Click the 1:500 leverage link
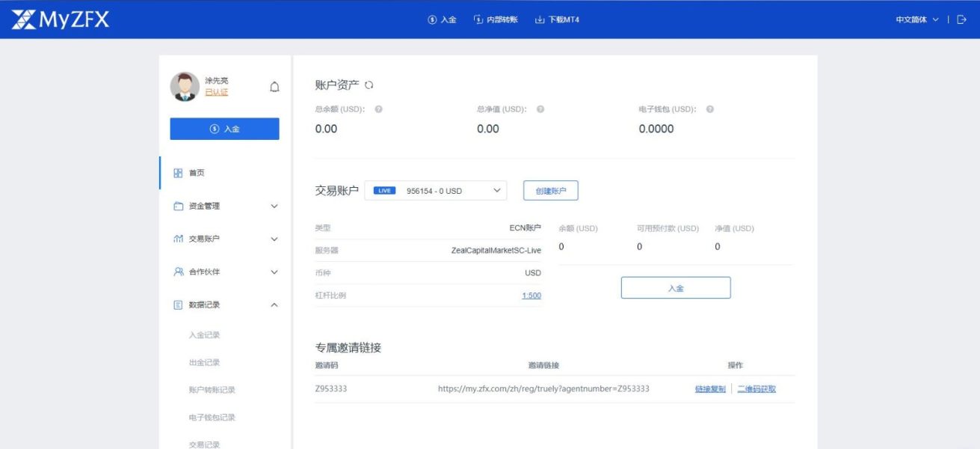 point(531,296)
